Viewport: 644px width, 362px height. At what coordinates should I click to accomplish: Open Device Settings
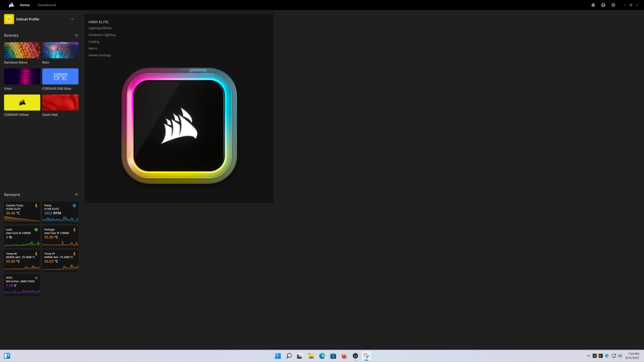(100, 55)
